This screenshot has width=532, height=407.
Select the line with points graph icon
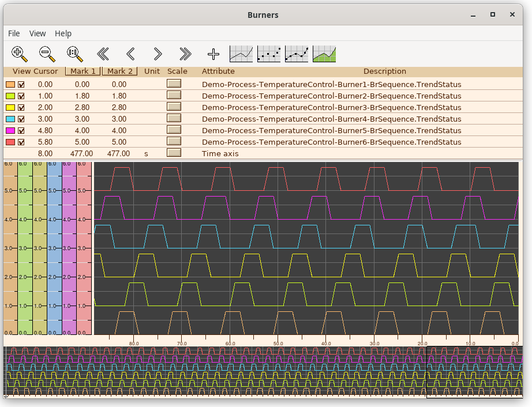click(x=297, y=54)
